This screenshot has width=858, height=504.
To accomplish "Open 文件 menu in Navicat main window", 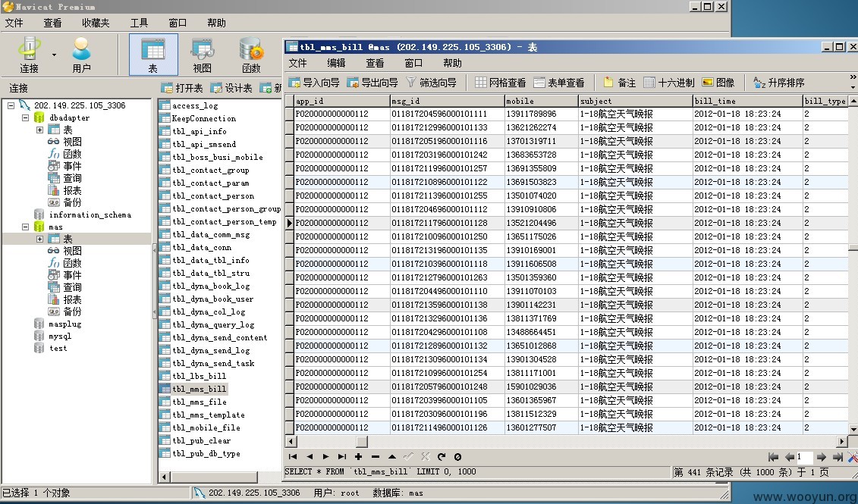I will coord(14,23).
